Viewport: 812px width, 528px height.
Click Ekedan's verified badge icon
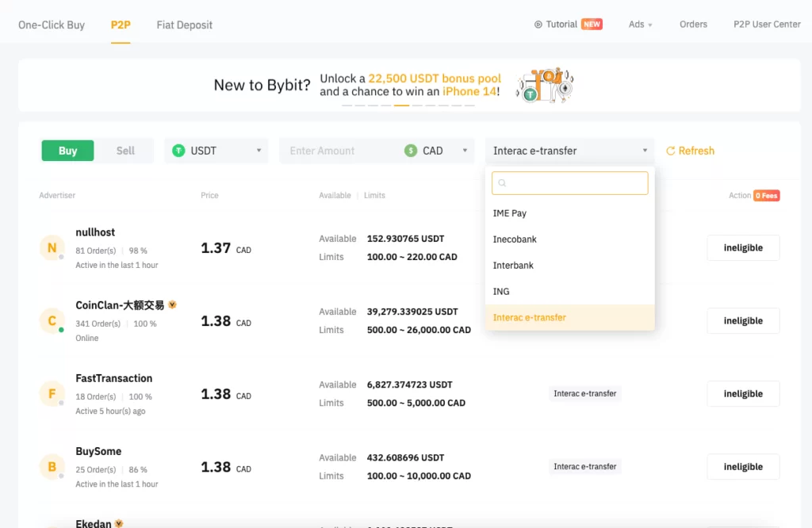point(119,523)
